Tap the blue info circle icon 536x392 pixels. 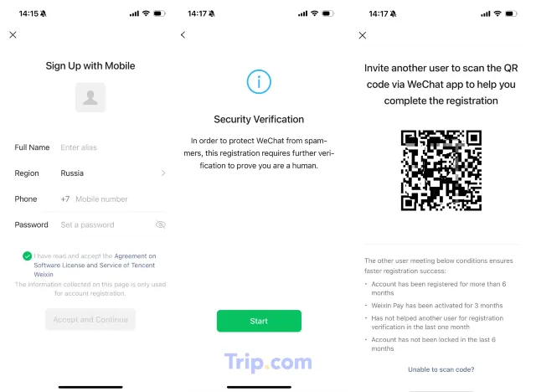(x=259, y=82)
